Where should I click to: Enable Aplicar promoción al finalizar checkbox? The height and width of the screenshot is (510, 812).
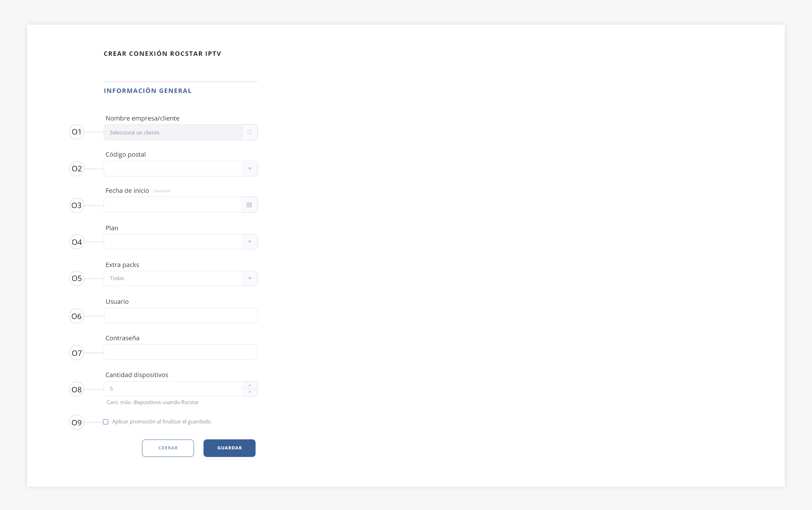tap(106, 422)
